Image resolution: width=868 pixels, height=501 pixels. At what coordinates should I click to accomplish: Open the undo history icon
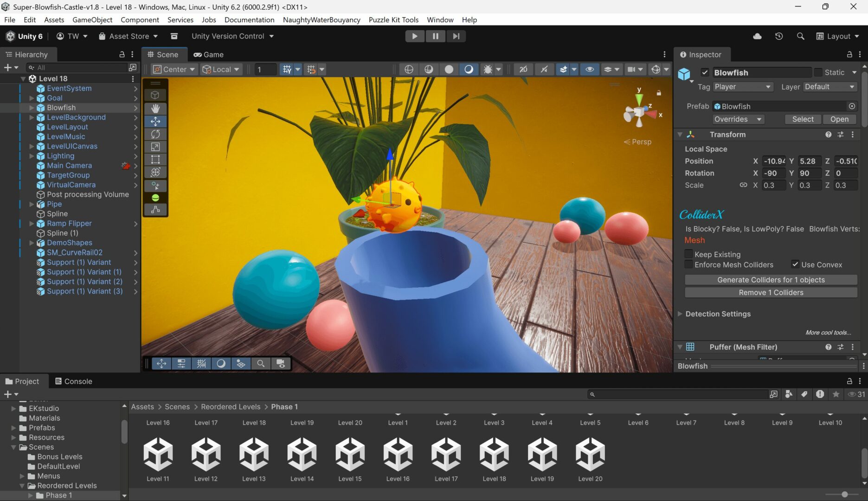click(x=779, y=36)
